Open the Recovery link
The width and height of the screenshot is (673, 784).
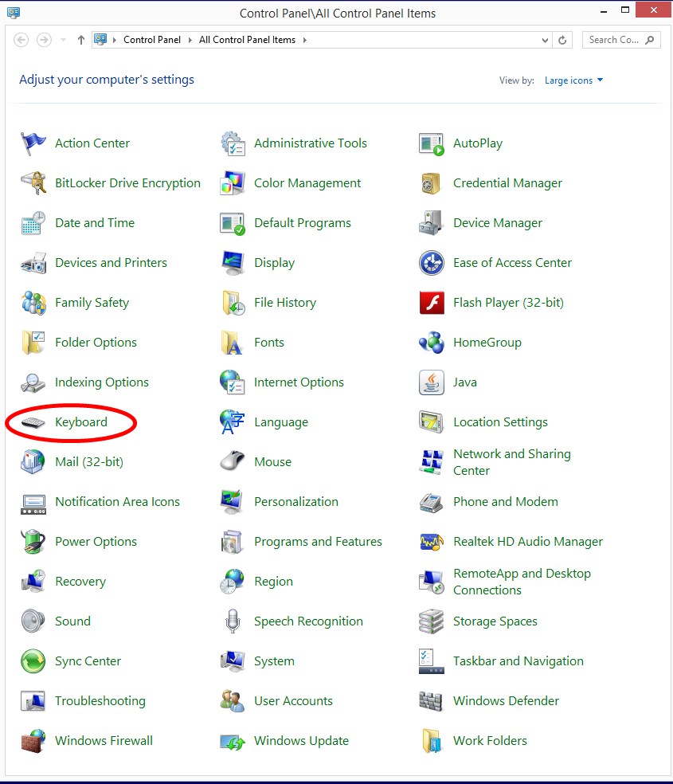(80, 582)
